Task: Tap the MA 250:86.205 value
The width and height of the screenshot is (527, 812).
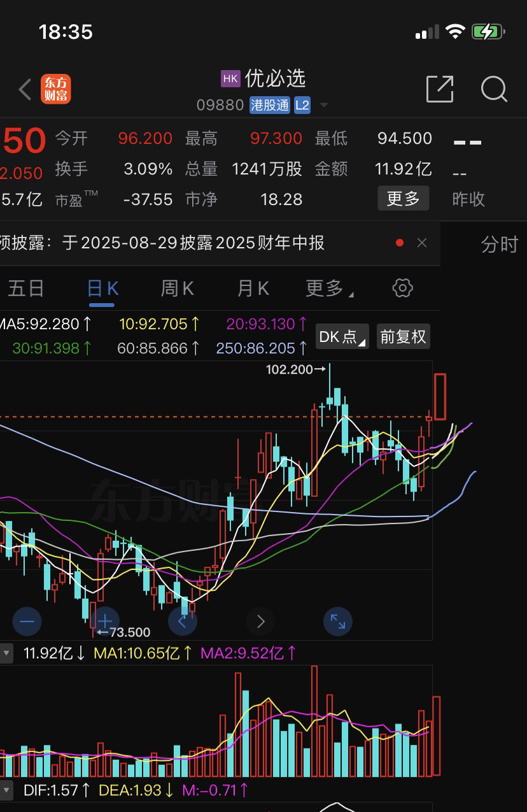Action: tap(262, 348)
